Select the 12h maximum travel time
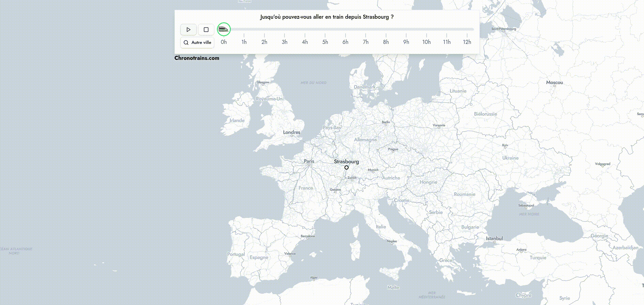This screenshot has width=644, height=305. (x=467, y=42)
